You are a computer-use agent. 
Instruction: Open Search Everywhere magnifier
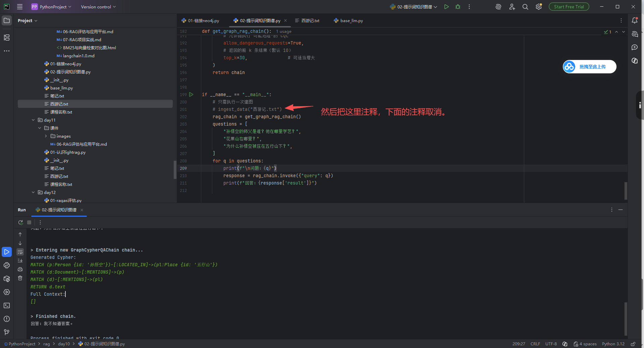click(525, 7)
